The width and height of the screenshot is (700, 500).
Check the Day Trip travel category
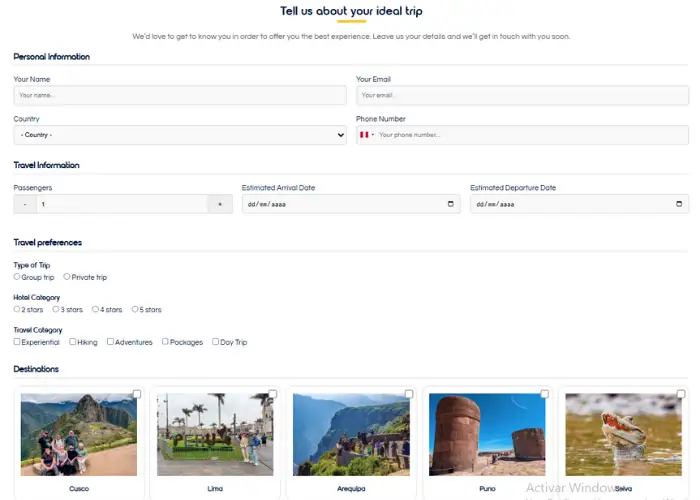point(216,342)
